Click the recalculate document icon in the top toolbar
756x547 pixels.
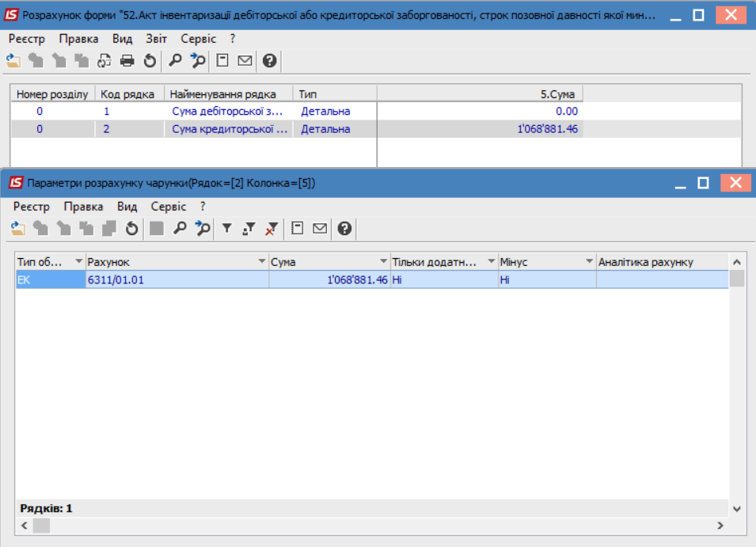104,61
